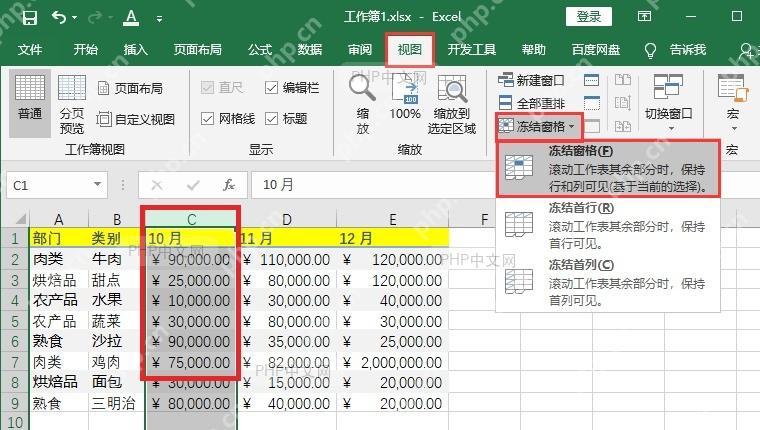
Task: Choose 冻结首列(C) menu option
Action: (x=608, y=282)
